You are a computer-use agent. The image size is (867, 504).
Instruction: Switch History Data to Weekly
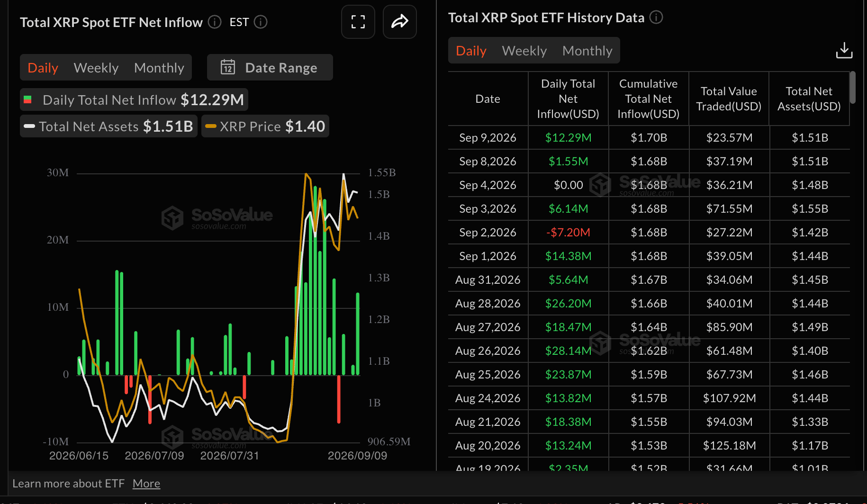[x=524, y=51]
